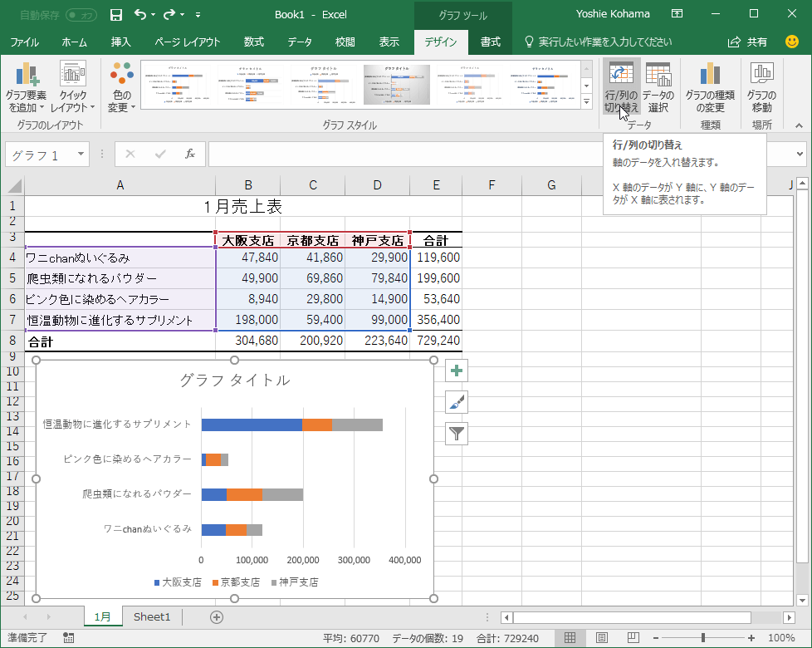This screenshot has height=648, width=812.
Task: Click the 元に戻す icon
Action: 138,14
